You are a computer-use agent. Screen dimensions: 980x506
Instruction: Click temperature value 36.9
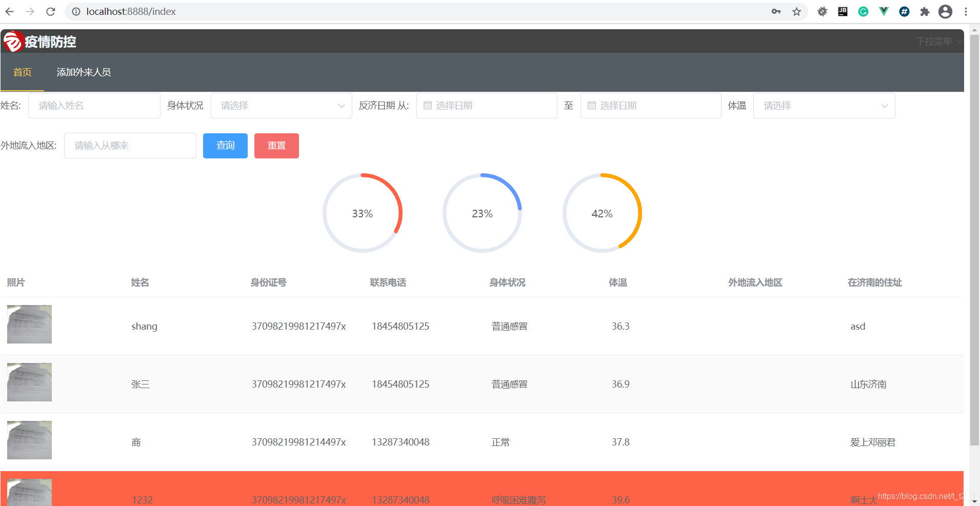coord(621,384)
